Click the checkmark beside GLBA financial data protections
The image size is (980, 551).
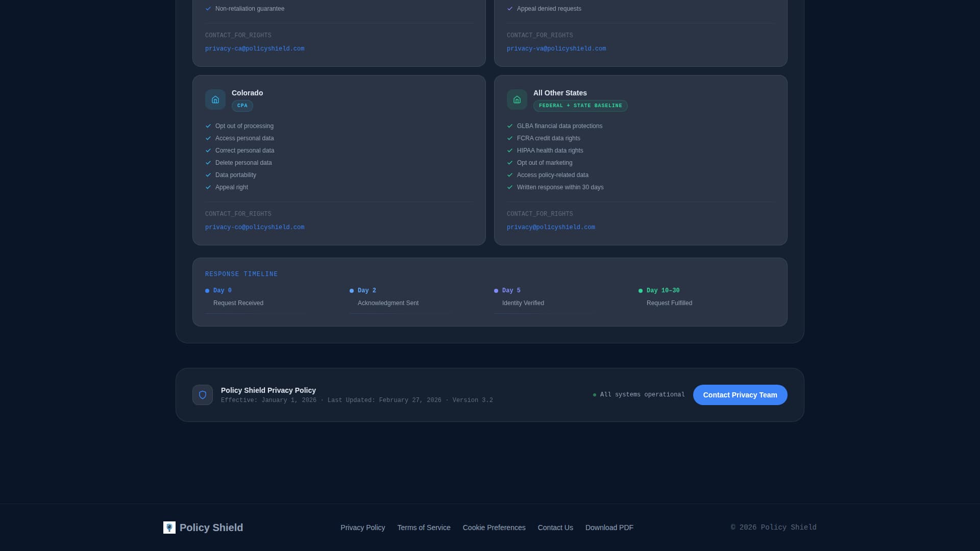[x=510, y=126]
